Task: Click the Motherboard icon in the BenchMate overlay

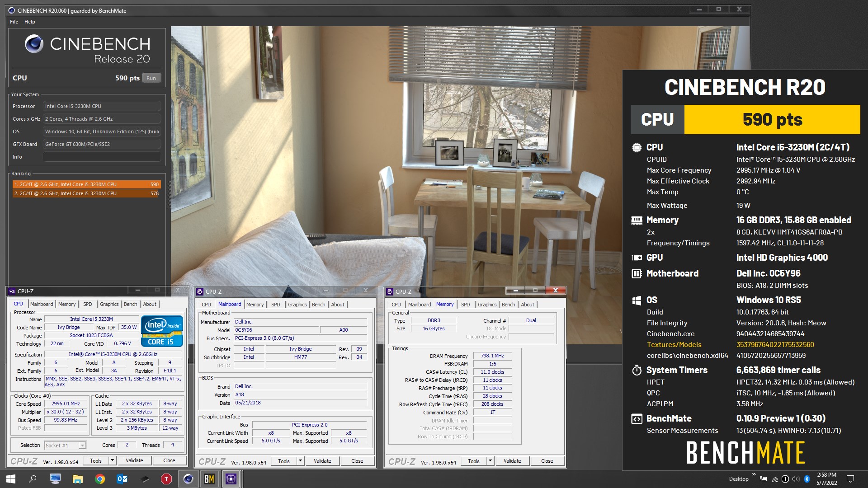Action: click(637, 273)
